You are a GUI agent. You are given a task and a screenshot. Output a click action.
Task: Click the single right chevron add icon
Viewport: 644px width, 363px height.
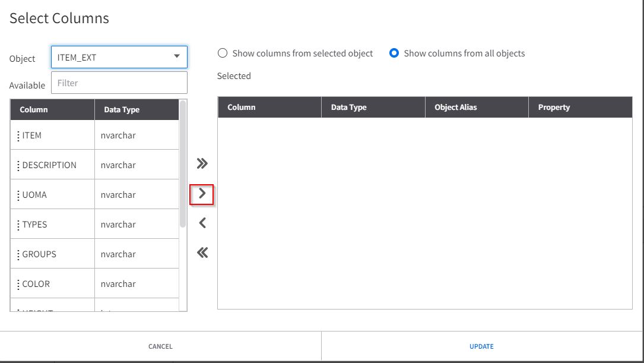tap(202, 193)
